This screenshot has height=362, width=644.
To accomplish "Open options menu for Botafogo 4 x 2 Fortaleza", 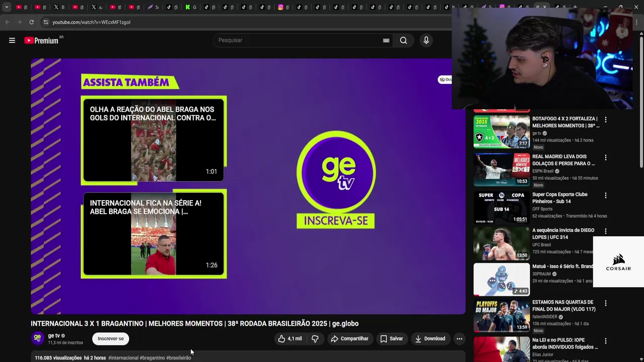I will pyautogui.click(x=606, y=120).
